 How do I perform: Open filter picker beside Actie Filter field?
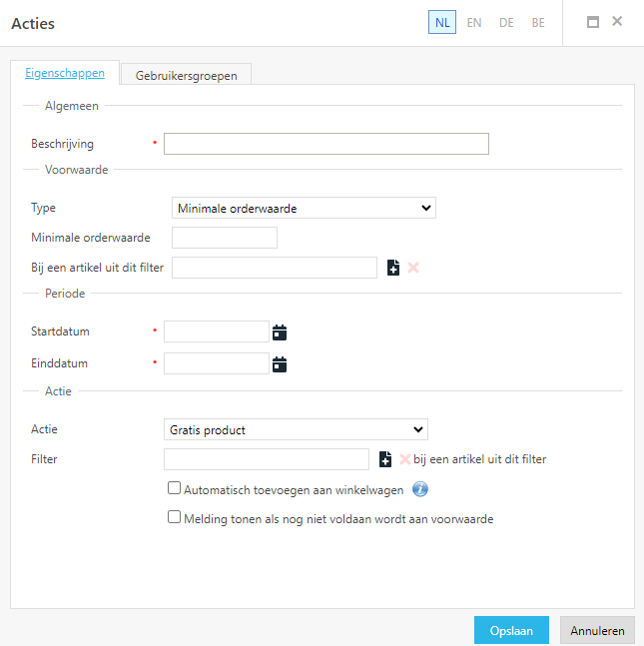385,459
